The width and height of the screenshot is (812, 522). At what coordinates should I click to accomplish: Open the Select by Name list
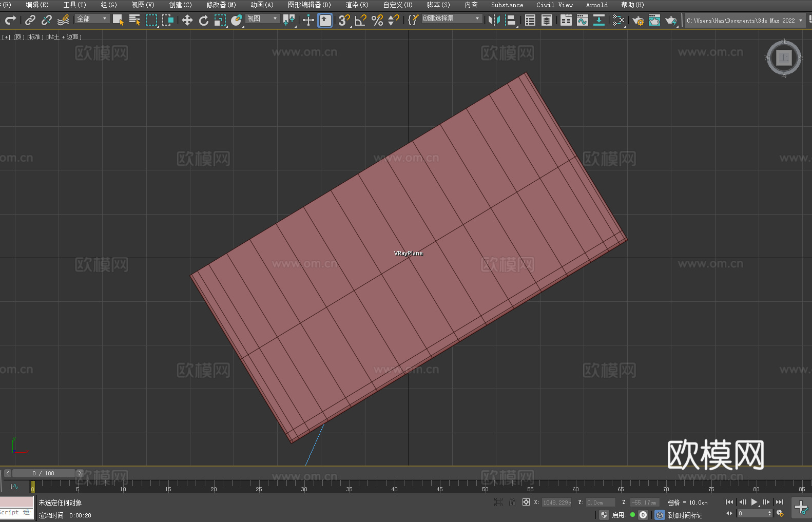(x=134, y=20)
